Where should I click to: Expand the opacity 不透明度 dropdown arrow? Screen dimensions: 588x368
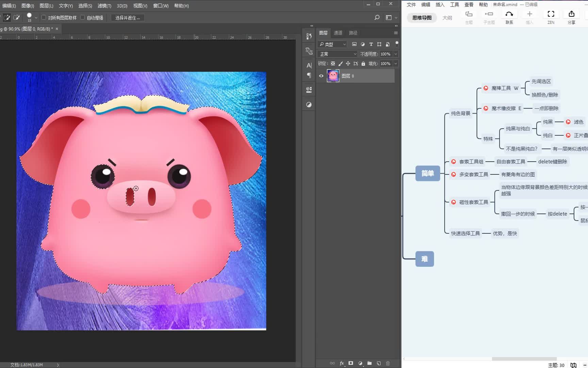pos(396,54)
